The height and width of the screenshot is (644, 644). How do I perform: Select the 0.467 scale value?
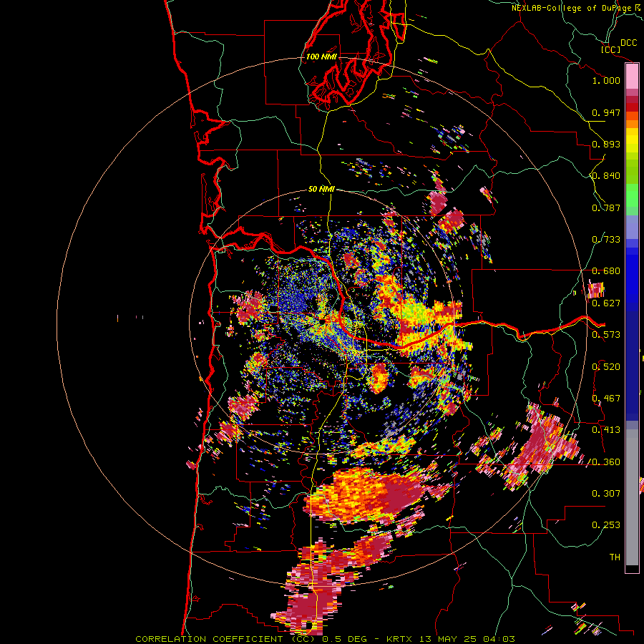[606, 399]
